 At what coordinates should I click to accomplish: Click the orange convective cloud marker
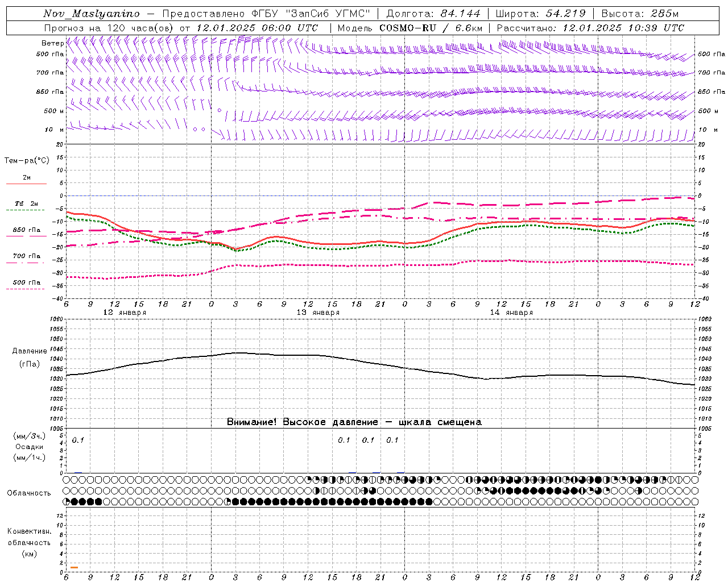click(x=75, y=567)
